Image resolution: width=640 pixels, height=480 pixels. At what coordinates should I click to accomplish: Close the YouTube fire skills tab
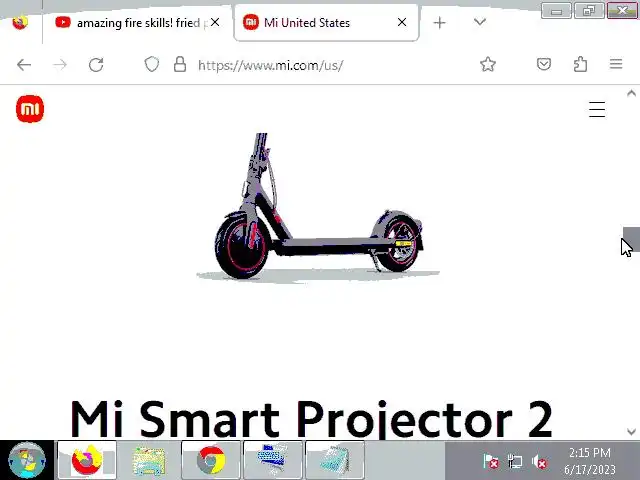click(215, 22)
